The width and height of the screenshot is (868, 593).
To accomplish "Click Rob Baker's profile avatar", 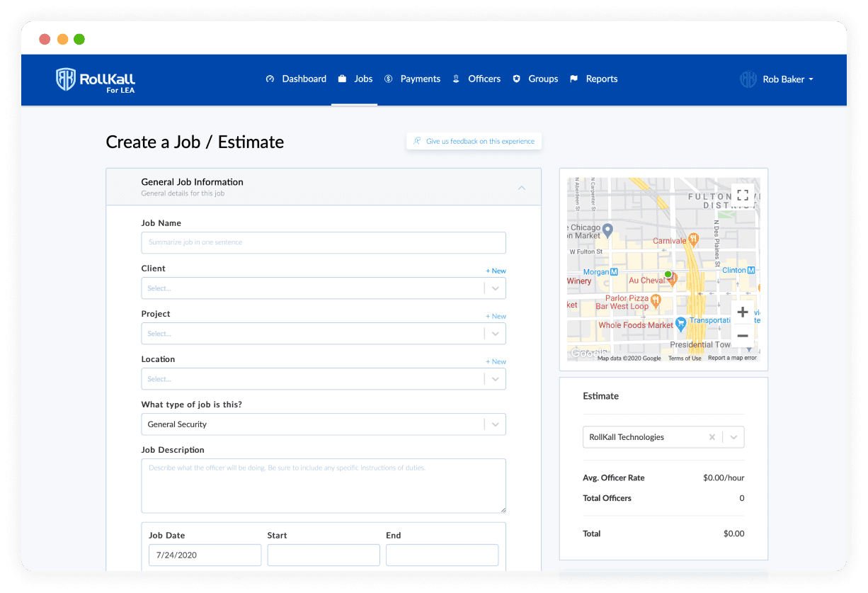I will (748, 79).
